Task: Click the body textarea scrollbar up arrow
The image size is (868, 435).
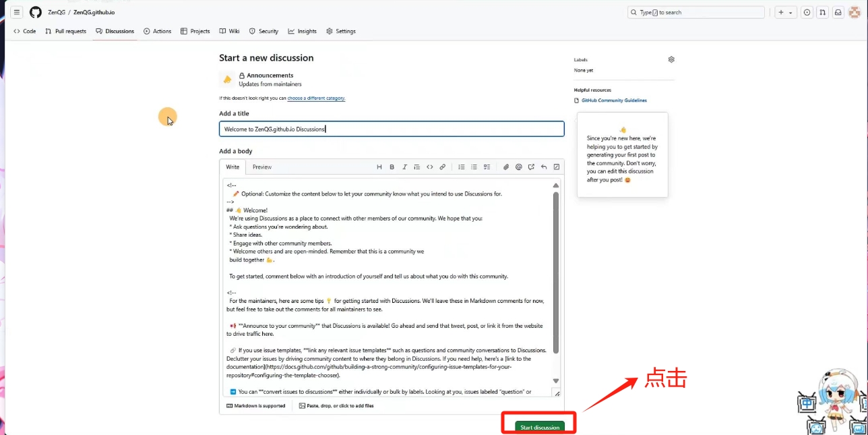Action: point(556,185)
